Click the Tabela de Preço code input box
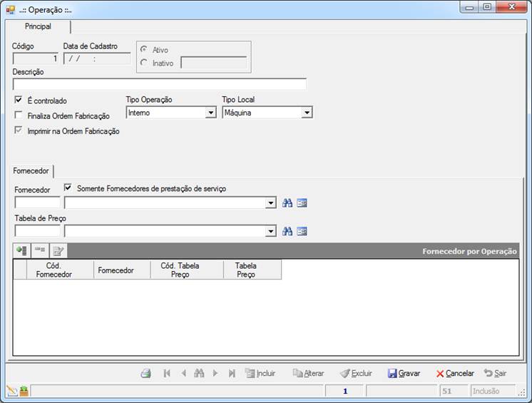Image resolution: width=532 pixels, height=403 pixels. coord(37,231)
